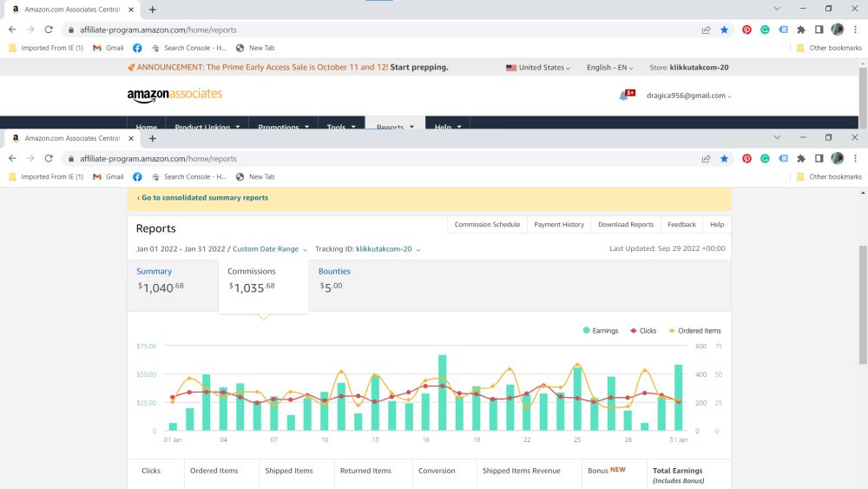The width and height of the screenshot is (868, 489).
Task: Open the Commission Schedule tab
Action: click(487, 224)
